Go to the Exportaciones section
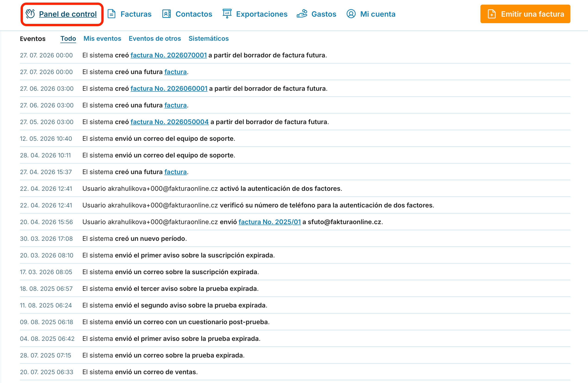Viewport: 588px width, 383px height. pyautogui.click(x=262, y=14)
